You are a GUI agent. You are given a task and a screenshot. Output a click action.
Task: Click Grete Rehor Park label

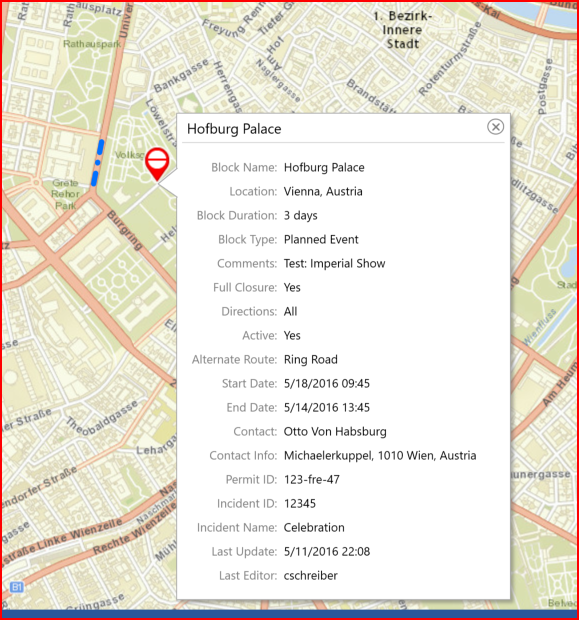pyautogui.click(x=66, y=194)
